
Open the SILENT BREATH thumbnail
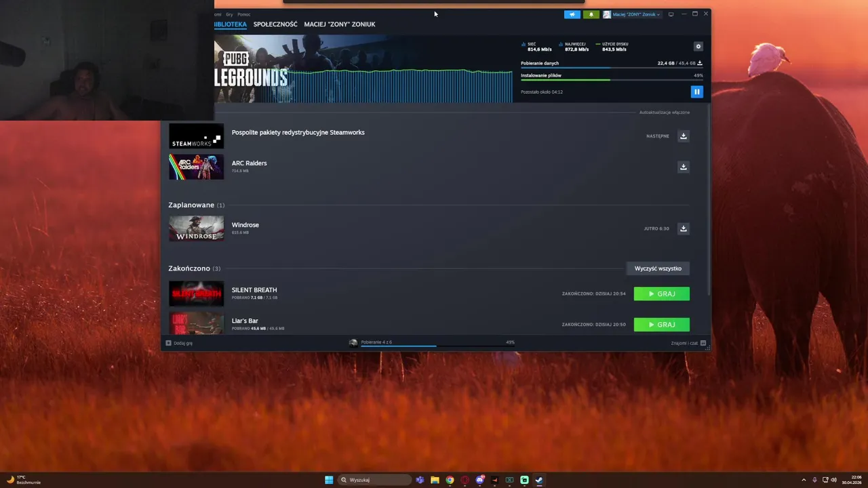[x=196, y=293]
